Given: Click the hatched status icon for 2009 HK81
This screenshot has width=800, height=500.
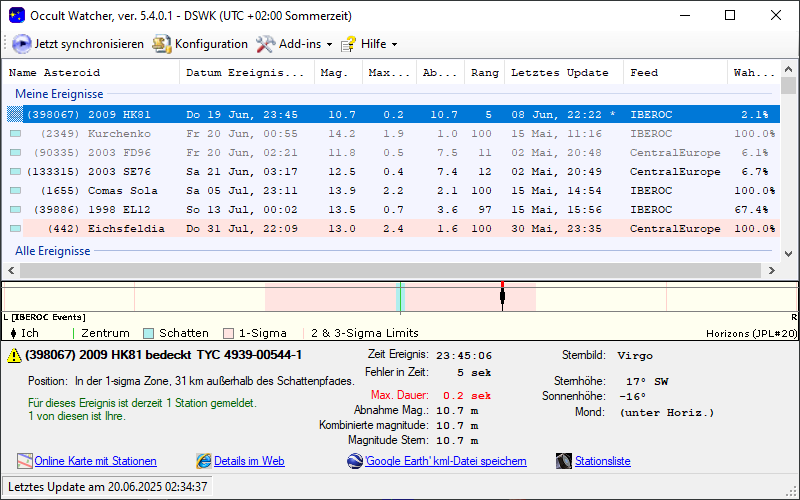Looking at the screenshot, I should tap(15, 114).
